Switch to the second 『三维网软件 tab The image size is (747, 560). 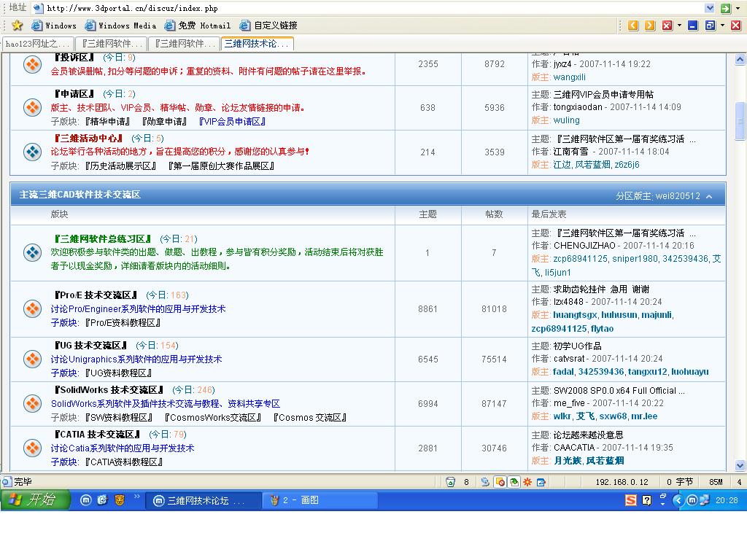[x=185, y=43]
